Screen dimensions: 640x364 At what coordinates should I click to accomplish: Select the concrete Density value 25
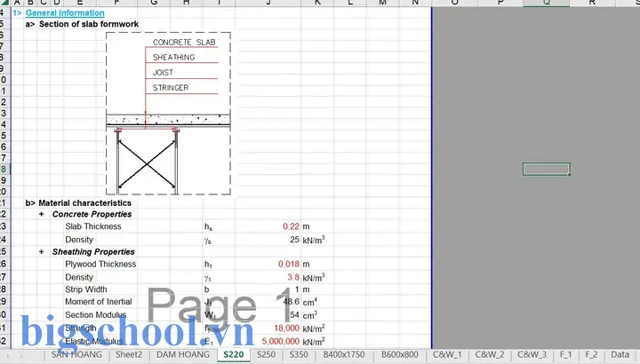pyautogui.click(x=295, y=240)
